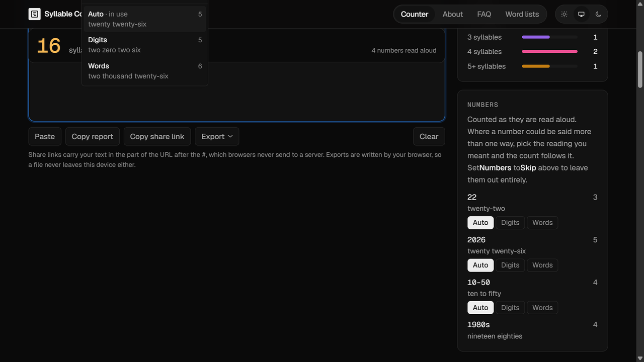
Task: Set 22 reading to Auto
Action: pyautogui.click(x=480, y=223)
